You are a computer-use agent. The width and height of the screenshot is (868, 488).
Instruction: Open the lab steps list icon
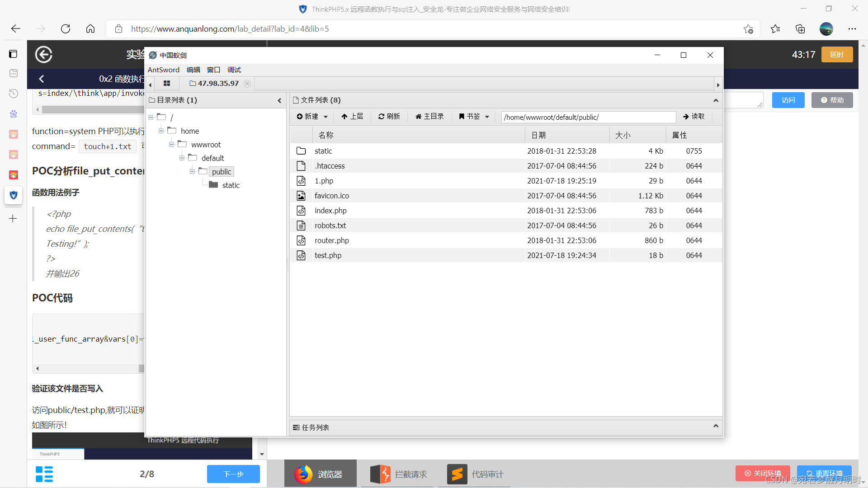point(44,474)
